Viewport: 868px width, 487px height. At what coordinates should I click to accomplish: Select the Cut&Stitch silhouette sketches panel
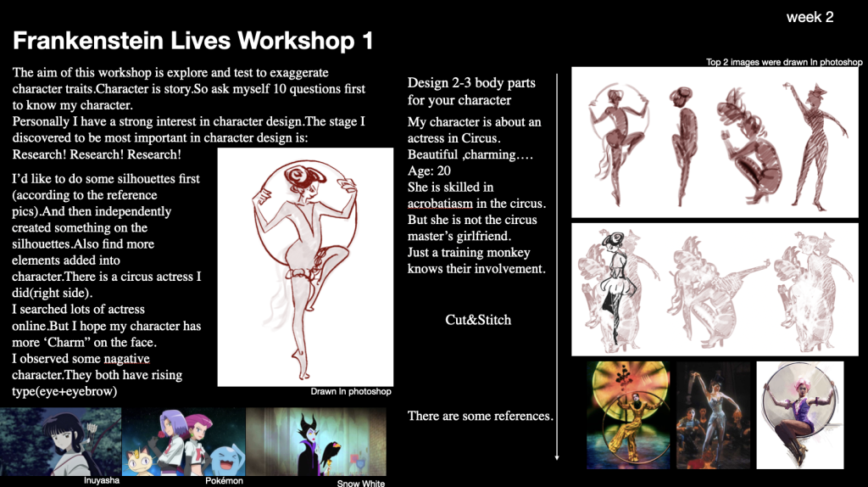(715, 289)
